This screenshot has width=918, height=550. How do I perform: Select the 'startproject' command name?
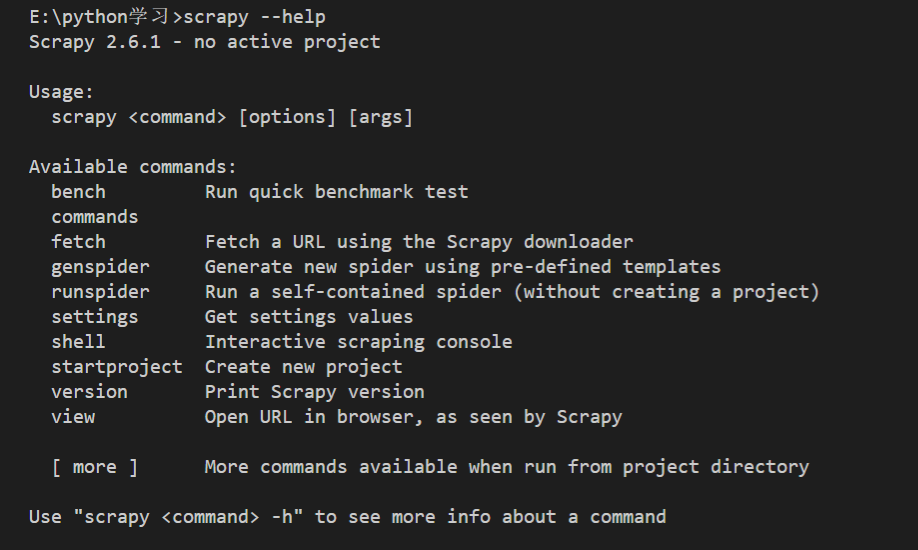tap(117, 367)
